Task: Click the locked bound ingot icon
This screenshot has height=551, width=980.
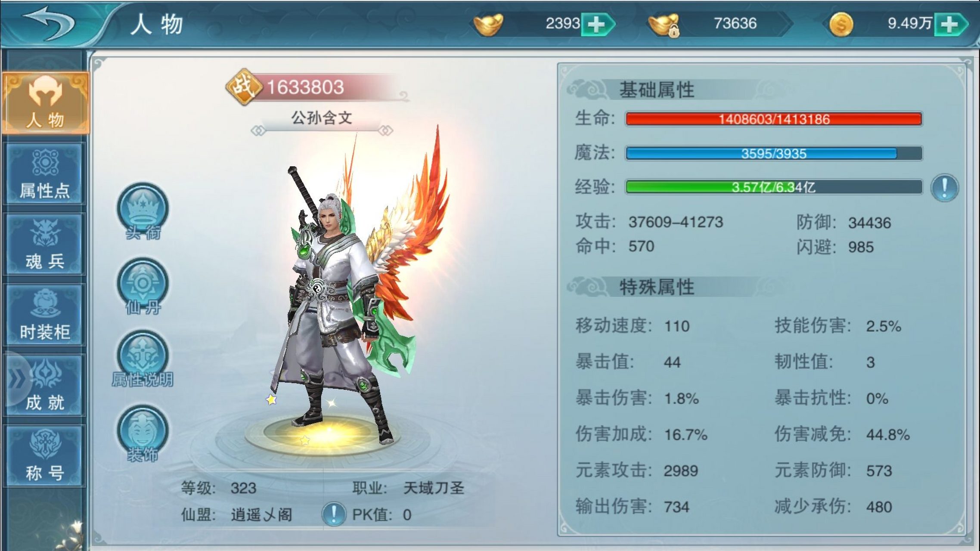Action: (664, 25)
